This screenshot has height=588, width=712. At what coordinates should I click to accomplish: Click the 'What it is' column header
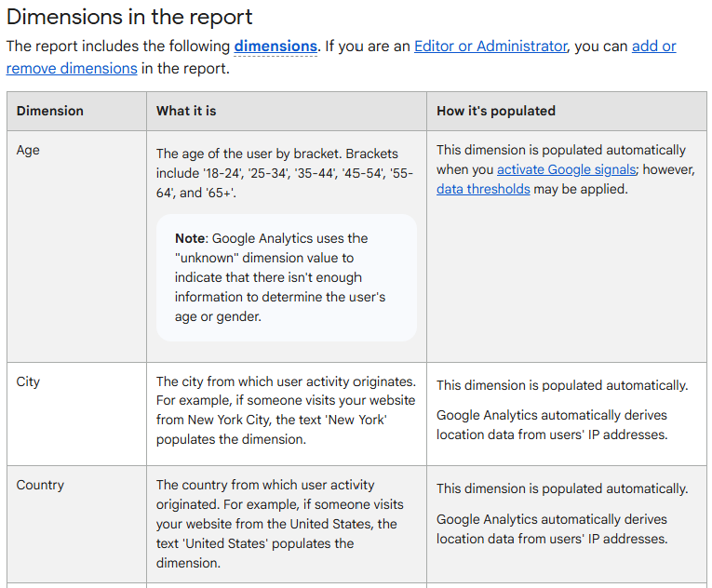point(186,111)
